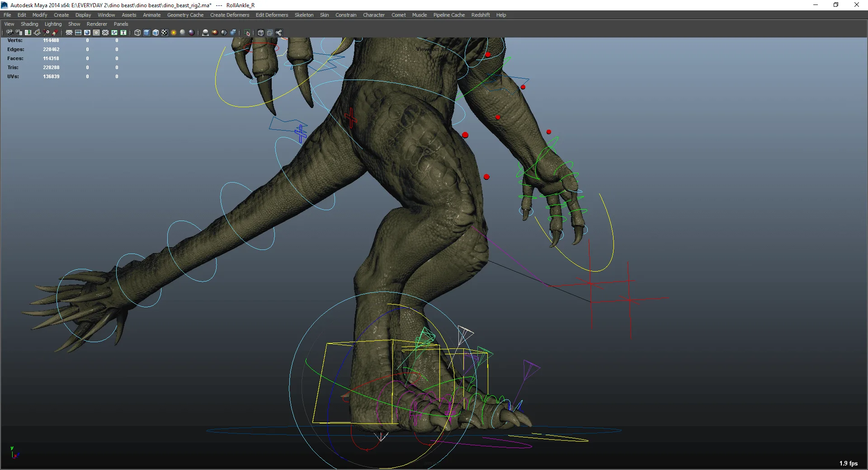
Task: Open the Pipeline Cache menu
Action: coord(449,15)
